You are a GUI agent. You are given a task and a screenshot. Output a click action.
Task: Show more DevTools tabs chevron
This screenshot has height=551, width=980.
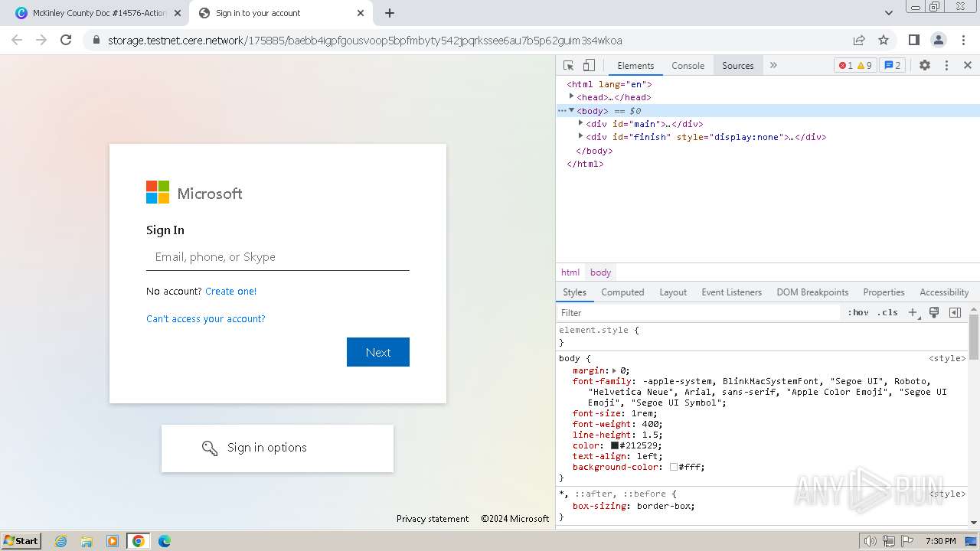773,66
